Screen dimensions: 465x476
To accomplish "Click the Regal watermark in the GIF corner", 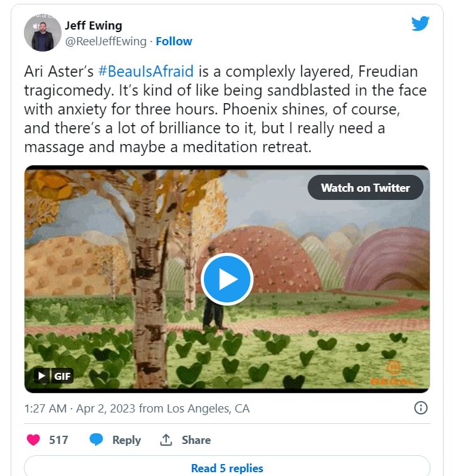I will pos(393,373).
